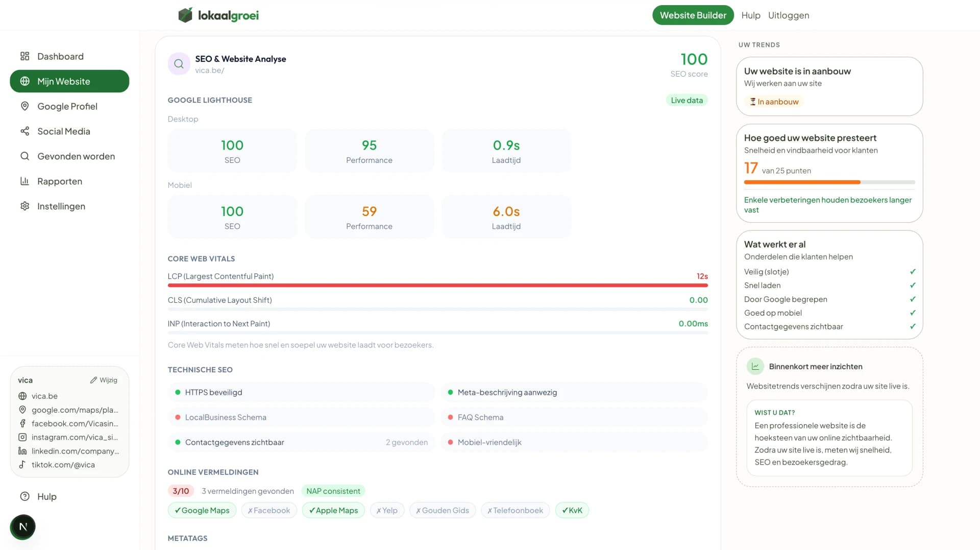This screenshot has width=980, height=550.
Task: Click the search icon beside SEO & Website Analyse
Action: (x=179, y=64)
